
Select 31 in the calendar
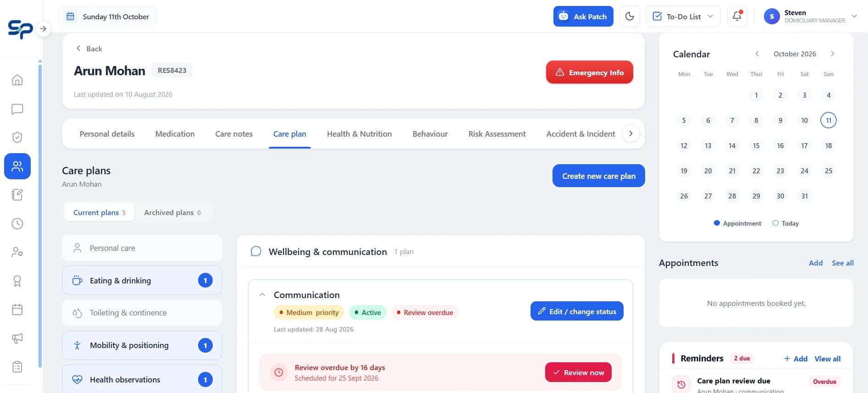pyautogui.click(x=804, y=196)
